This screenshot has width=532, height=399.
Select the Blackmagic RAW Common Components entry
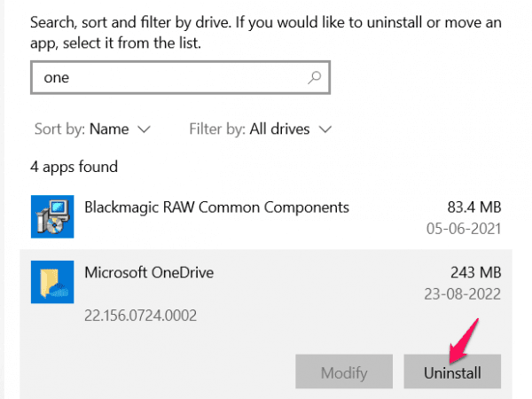(x=216, y=207)
